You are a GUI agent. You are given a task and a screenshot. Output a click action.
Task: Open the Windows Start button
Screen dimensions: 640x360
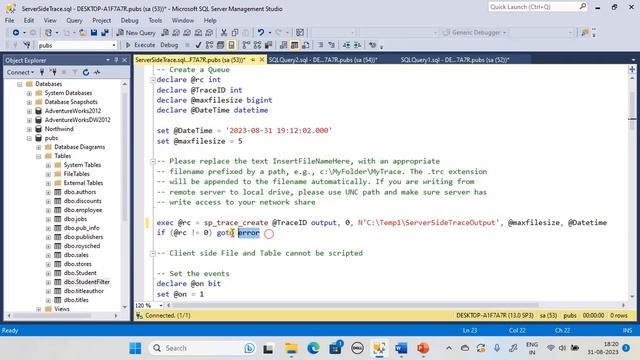[135, 348]
